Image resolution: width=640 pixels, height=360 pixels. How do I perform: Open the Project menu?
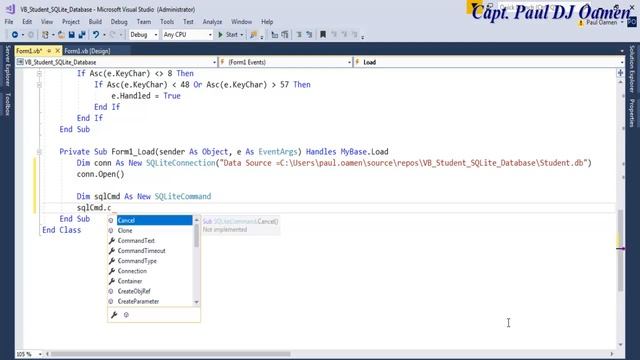coord(71,22)
